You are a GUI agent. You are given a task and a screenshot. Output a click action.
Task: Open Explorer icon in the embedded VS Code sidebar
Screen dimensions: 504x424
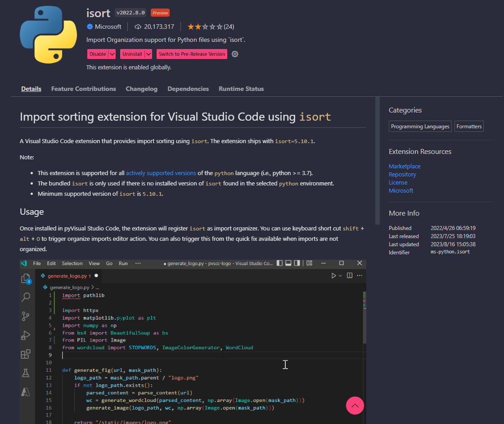point(26,279)
